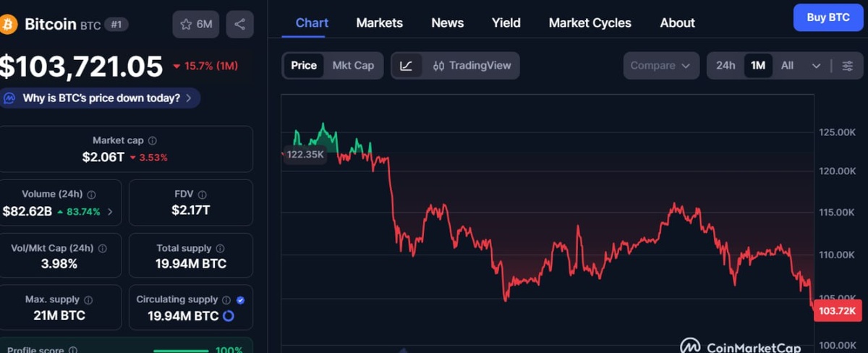
Task: Expand the time range chevron dropdown
Action: point(816,66)
